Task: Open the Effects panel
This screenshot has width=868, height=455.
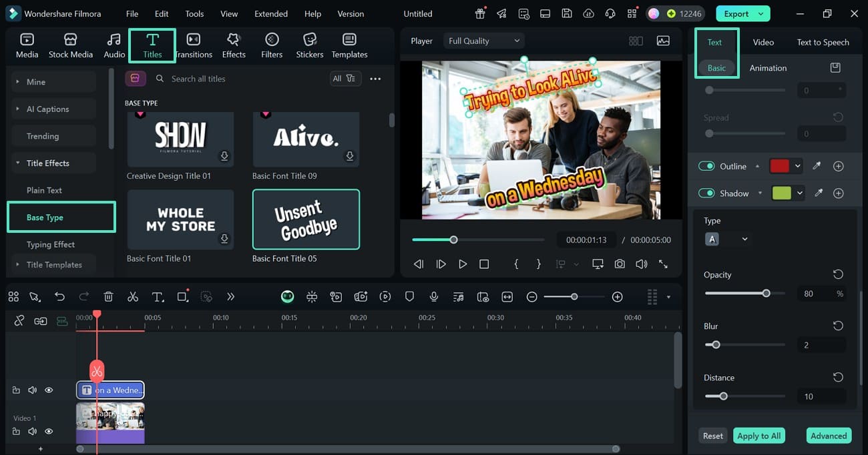Action: [234, 45]
